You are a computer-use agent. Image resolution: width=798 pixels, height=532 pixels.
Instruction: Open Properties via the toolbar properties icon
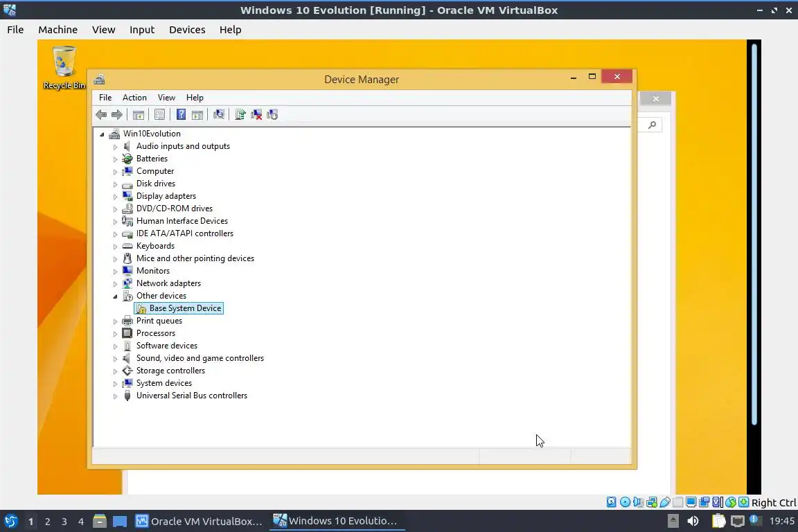[159, 114]
